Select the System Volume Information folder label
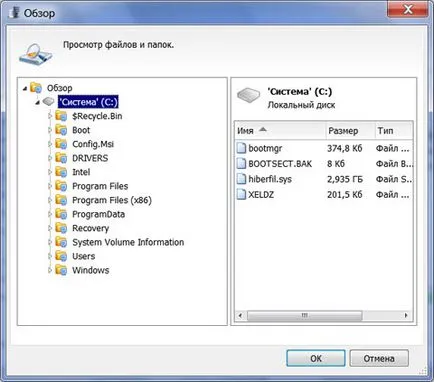Screen dimensions: 434x382 (128, 242)
